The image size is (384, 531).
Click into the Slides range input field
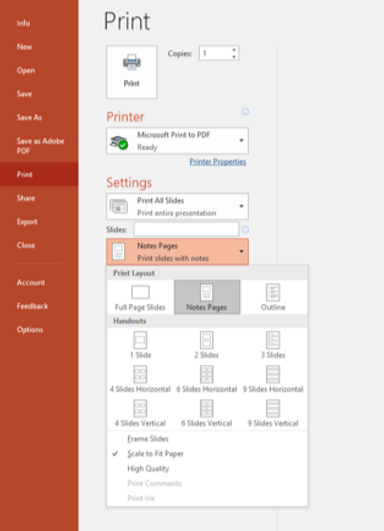coord(186,229)
